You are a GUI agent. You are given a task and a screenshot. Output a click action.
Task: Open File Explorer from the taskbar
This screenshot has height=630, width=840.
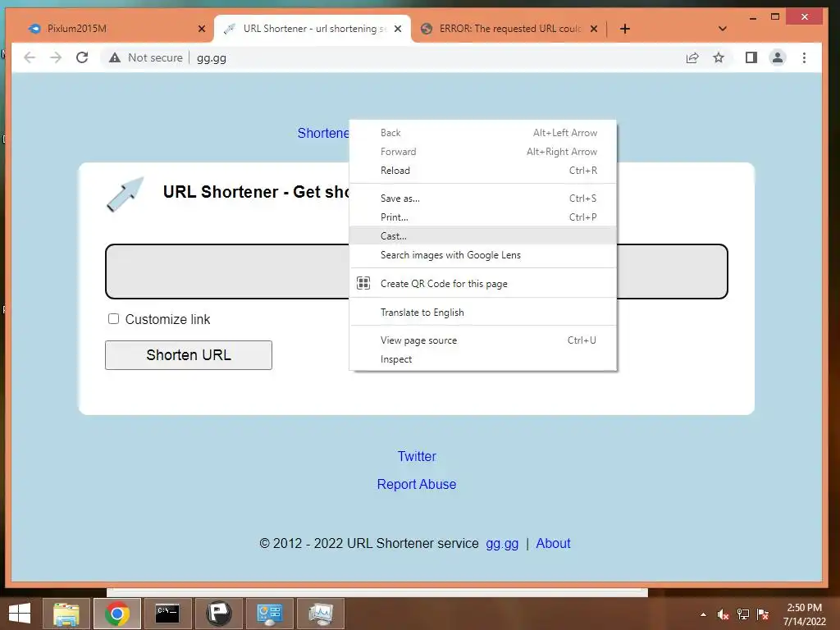pos(66,614)
